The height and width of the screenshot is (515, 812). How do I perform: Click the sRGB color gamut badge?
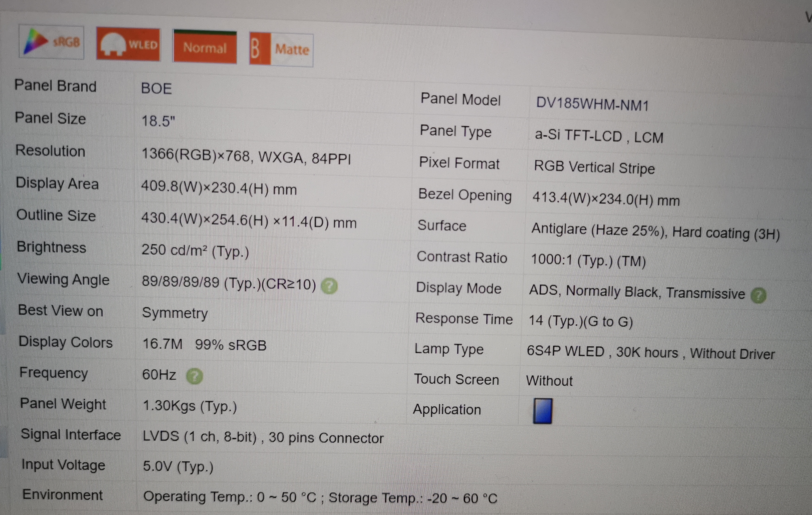pos(52,42)
